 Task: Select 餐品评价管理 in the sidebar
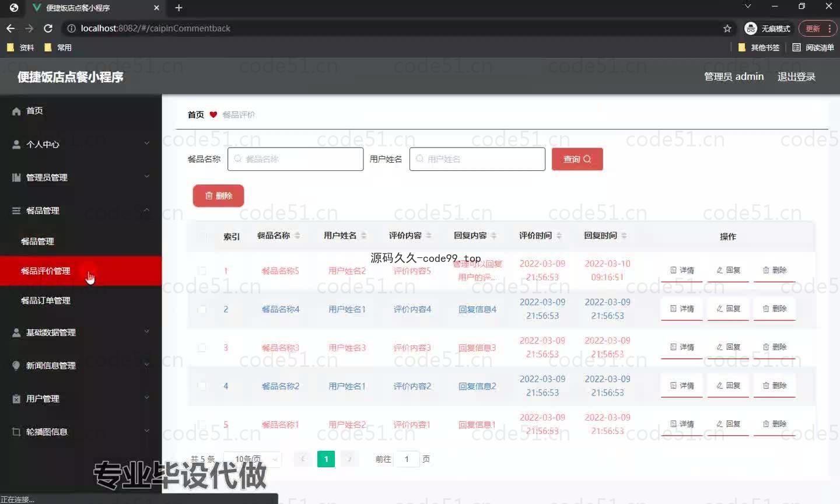click(80, 271)
